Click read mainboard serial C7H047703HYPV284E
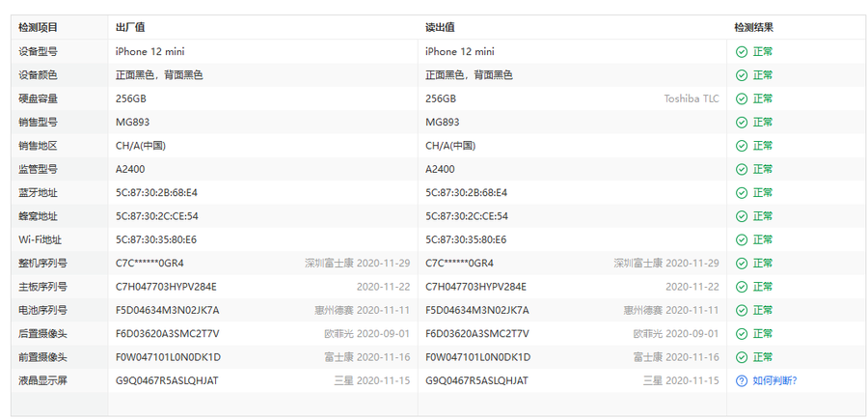 (476, 287)
